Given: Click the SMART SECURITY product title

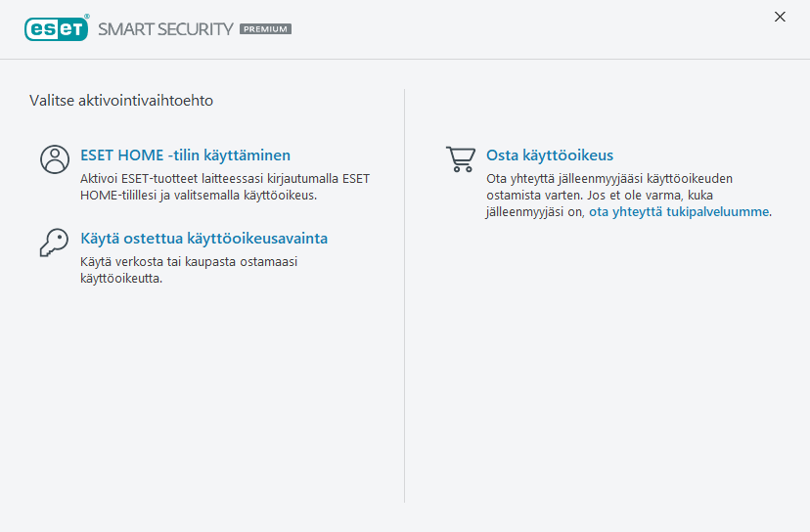Looking at the screenshot, I should (165, 29).
